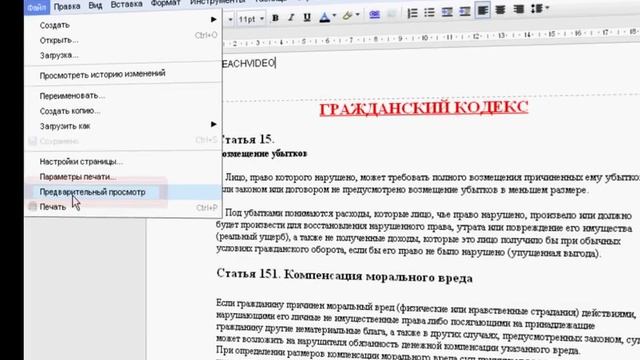Open Параметры печати... from the menu
This screenshot has height=360, width=640.
click(78, 177)
